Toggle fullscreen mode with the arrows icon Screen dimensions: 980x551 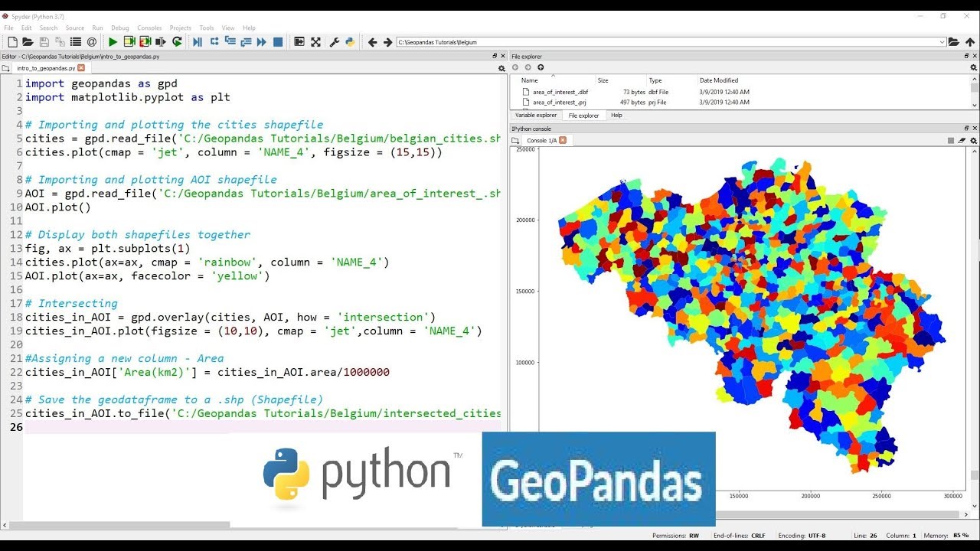(315, 42)
